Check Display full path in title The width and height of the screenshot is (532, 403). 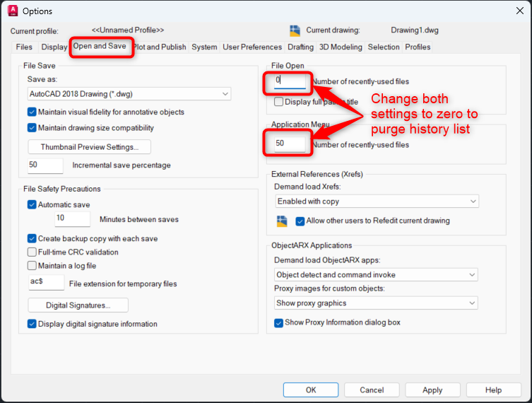click(x=278, y=102)
